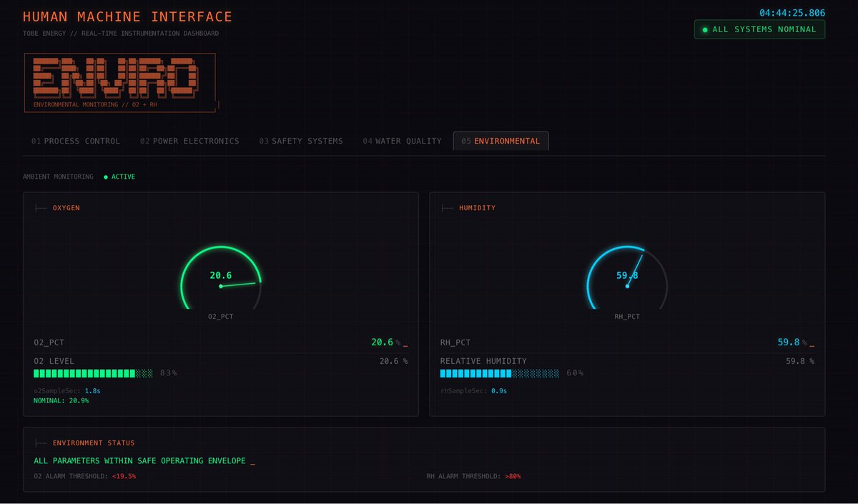Click the clock readout 04:44:25.806
The width and height of the screenshot is (858, 504).
click(x=792, y=13)
